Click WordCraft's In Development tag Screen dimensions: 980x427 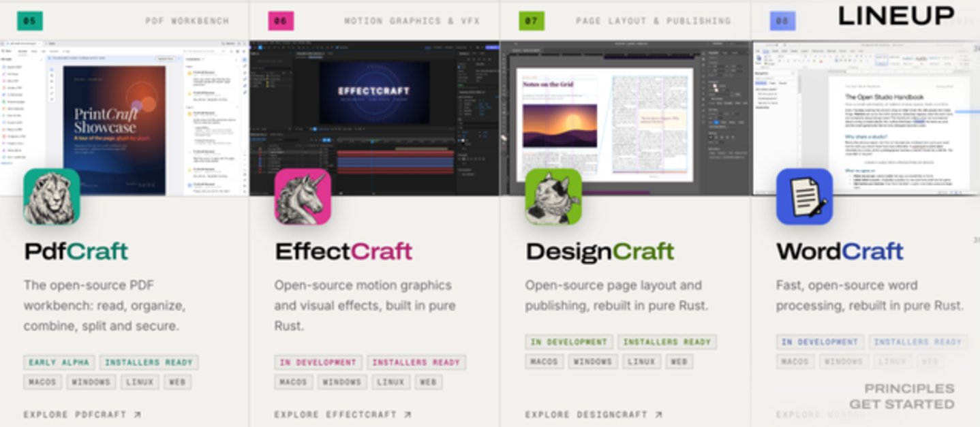[x=820, y=342]
